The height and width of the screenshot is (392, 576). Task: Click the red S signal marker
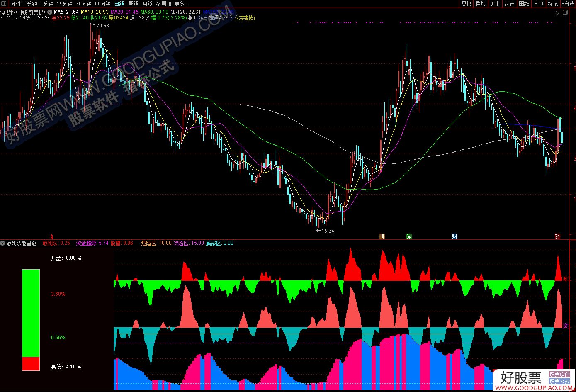[51, 236]
